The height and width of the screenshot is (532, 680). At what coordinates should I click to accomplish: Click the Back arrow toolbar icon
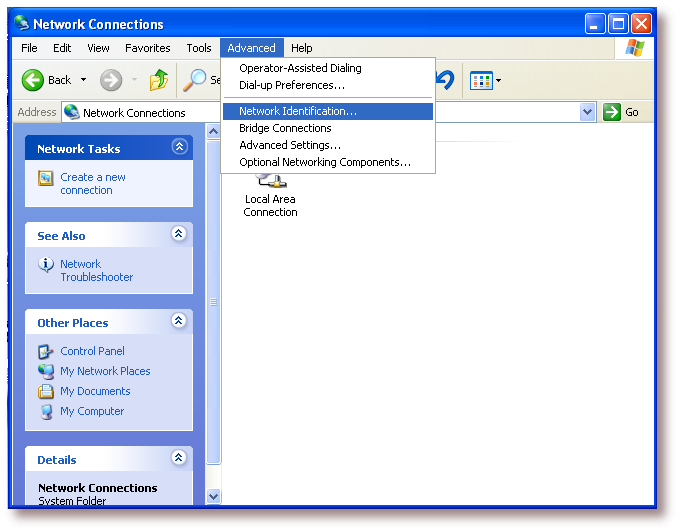[x=33, y=80]
